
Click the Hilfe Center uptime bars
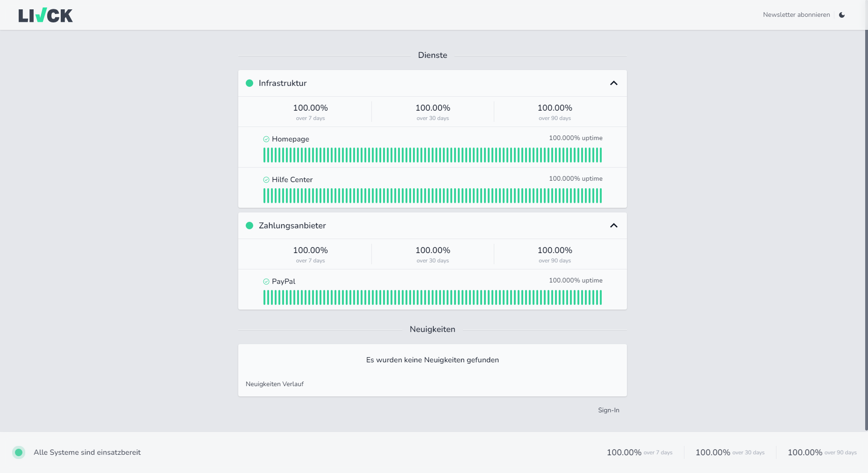432,196
